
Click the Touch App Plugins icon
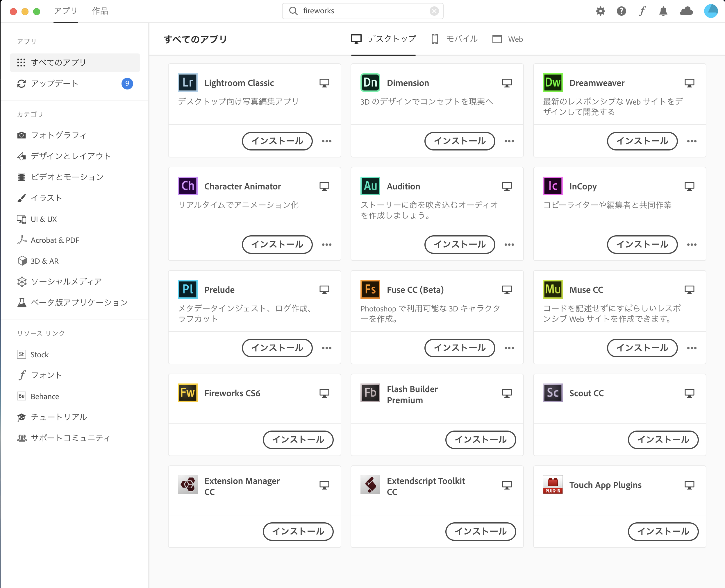tap(553, 484)
